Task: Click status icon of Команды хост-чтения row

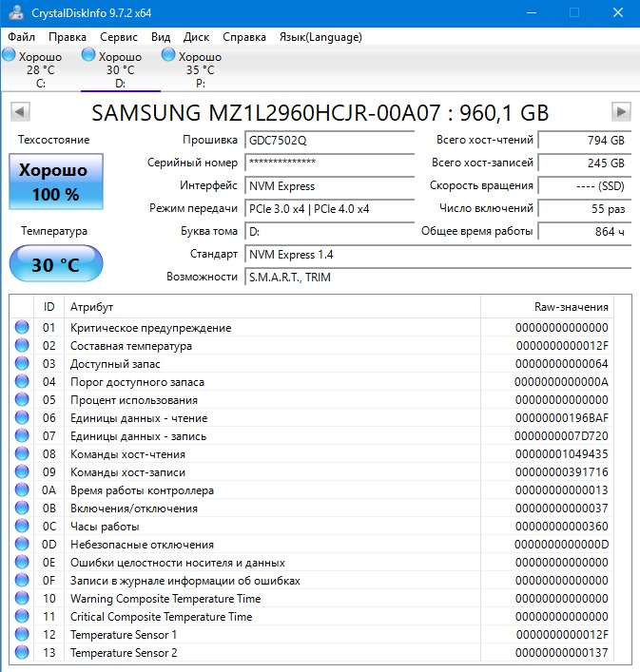Action: [22, 453]
